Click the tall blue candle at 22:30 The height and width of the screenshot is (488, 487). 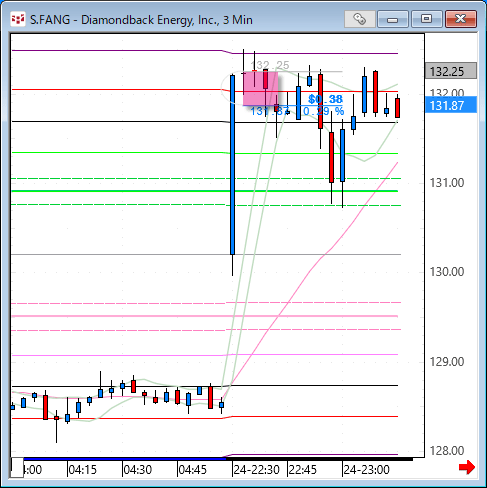click(233, 165)
